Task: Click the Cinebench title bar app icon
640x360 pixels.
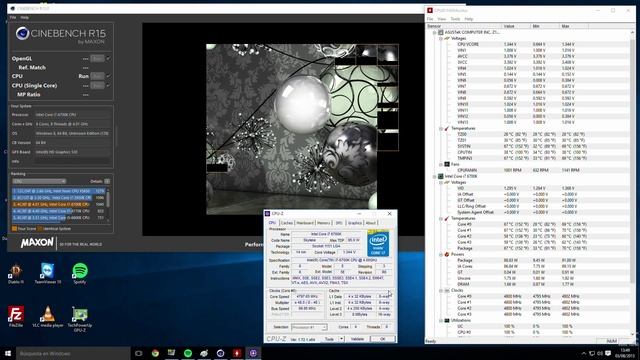Action: 12,8
